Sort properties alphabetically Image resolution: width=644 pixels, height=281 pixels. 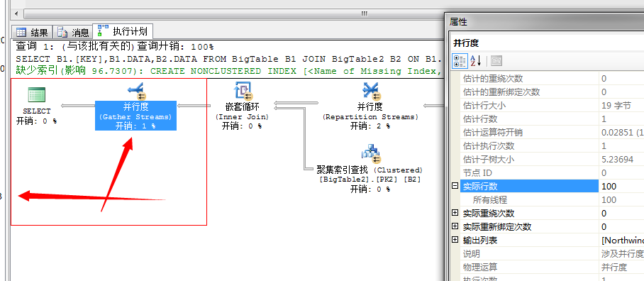(475, 61)
